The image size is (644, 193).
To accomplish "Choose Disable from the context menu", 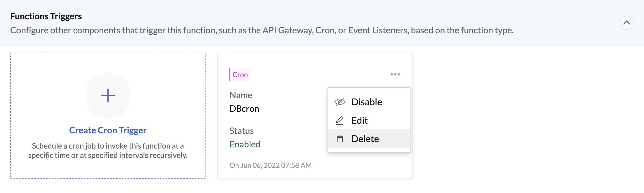I will coord(367,102).
